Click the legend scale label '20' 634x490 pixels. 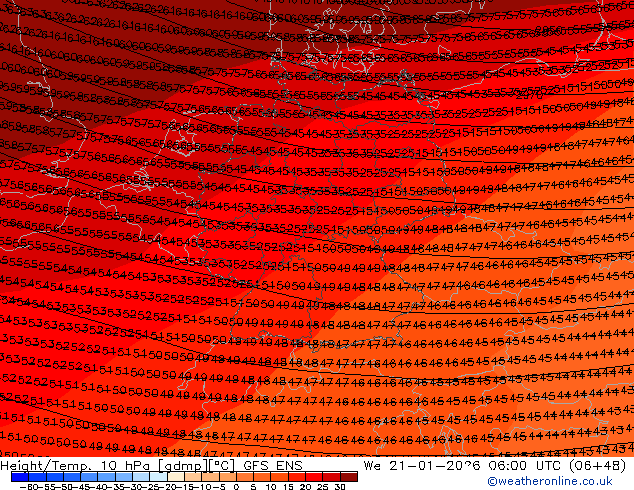point(305,487)
